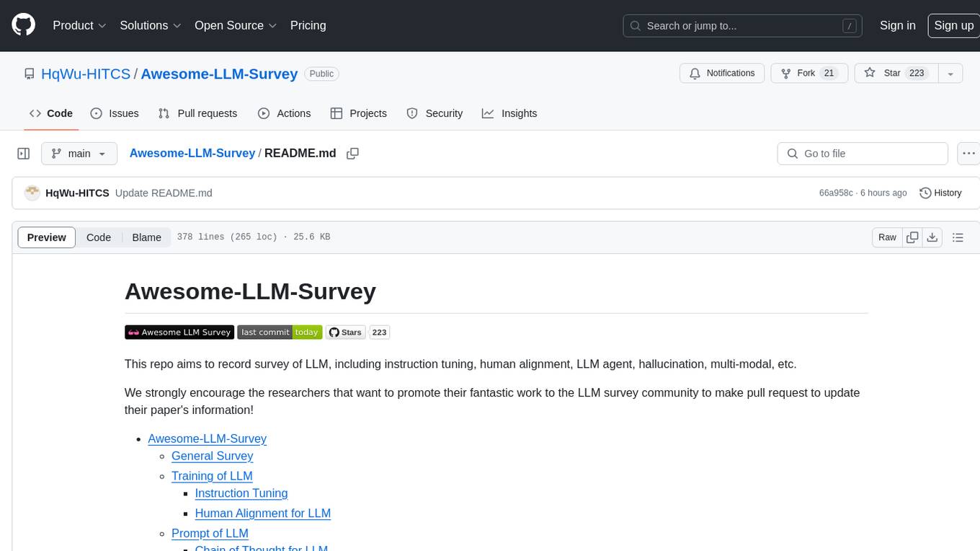The width and height of the screenshot is (980, 551).
Task: Jump to Instruction Tuning section
Action: [241, 493]
